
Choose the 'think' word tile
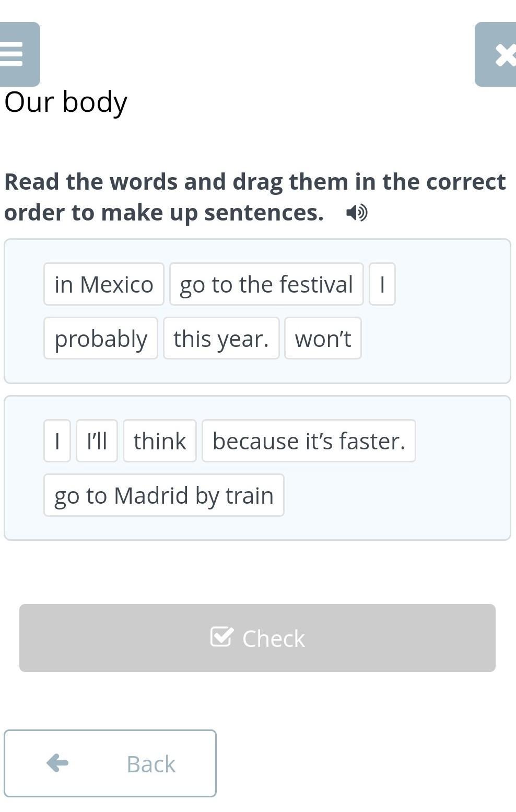click(x=160, y=441)
